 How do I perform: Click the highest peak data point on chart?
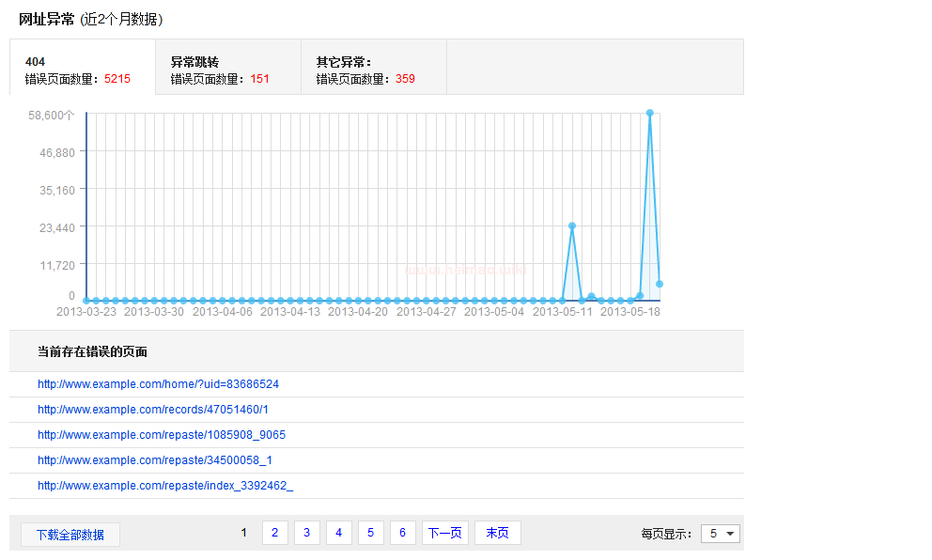(649, 114)
